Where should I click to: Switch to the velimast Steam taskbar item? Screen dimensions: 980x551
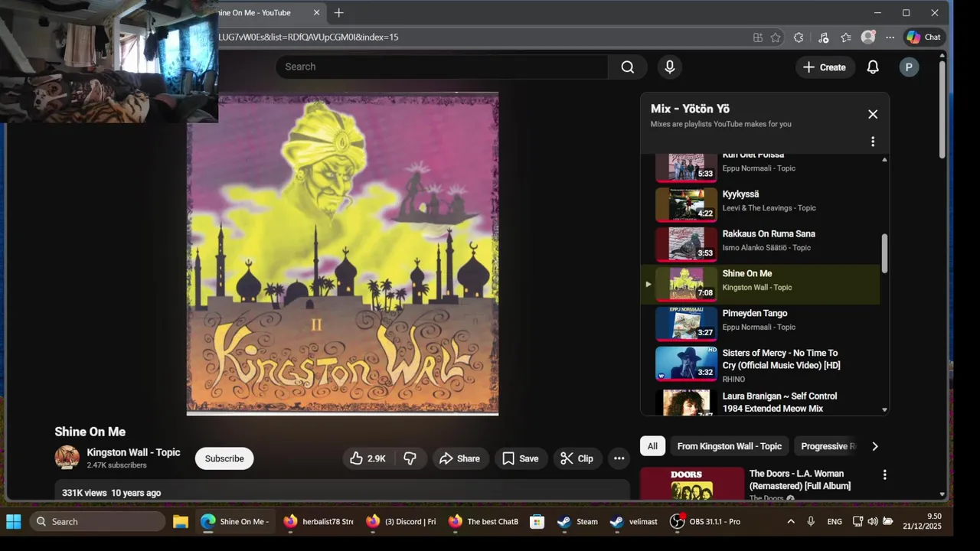634,522
